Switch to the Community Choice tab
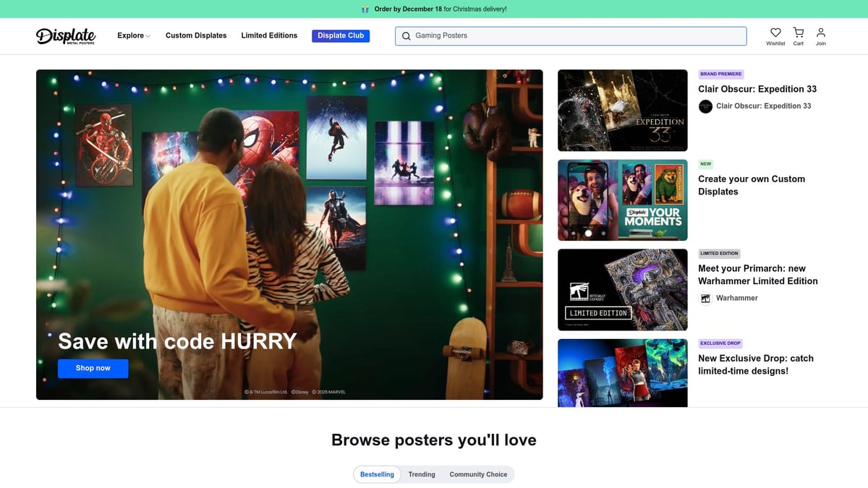This screenshot has width=868, height=488. click(x=478, y=474)
